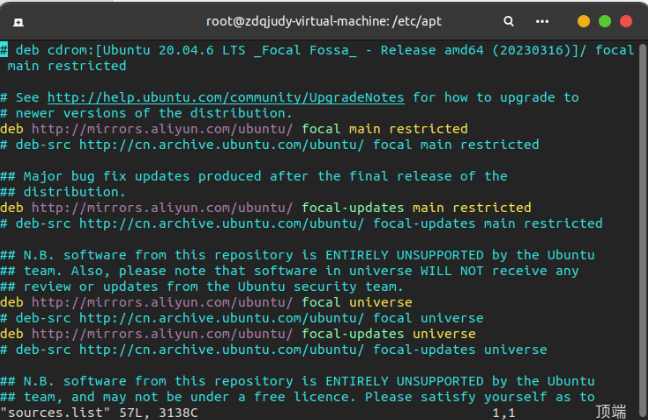Click '# deb-src' line ending 'focal-updates universe'
This screenshot has width=648, height=420.
pos(274,350)
